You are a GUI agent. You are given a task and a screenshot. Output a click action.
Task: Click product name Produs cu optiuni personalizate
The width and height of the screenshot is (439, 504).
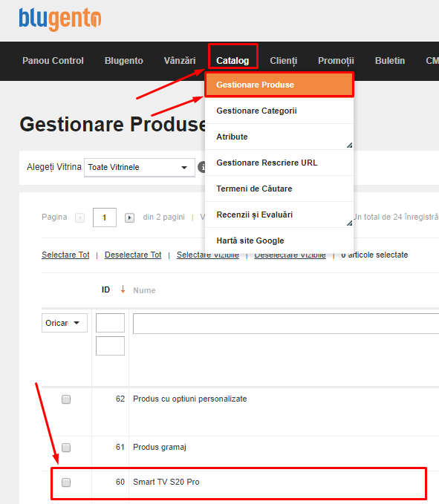tap(190, 399)
